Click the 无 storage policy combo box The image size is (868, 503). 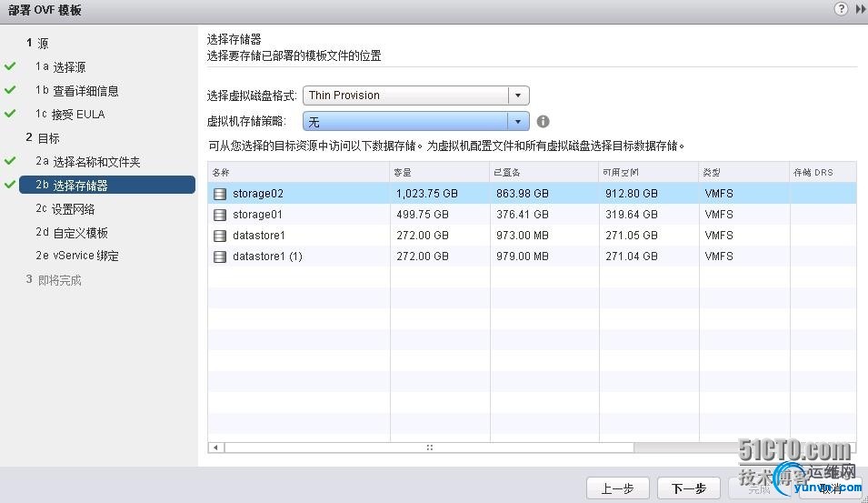415,121
